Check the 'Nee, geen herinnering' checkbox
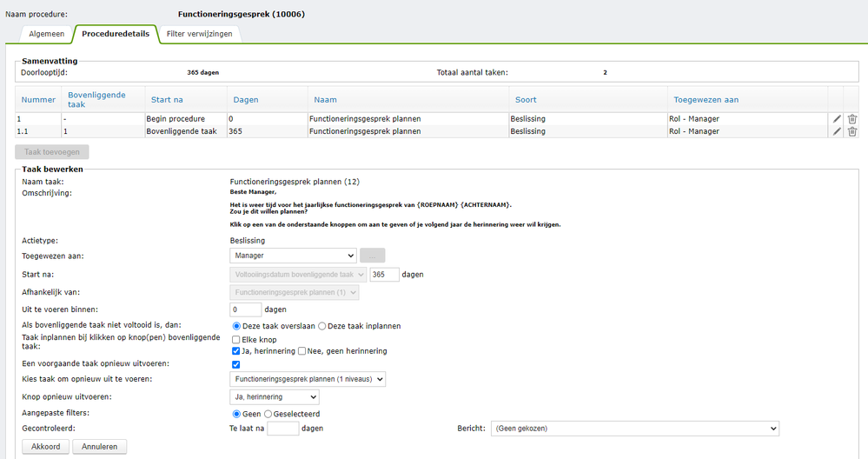The width and height of the screenshot is (868, 459). (x=301, y=351)
